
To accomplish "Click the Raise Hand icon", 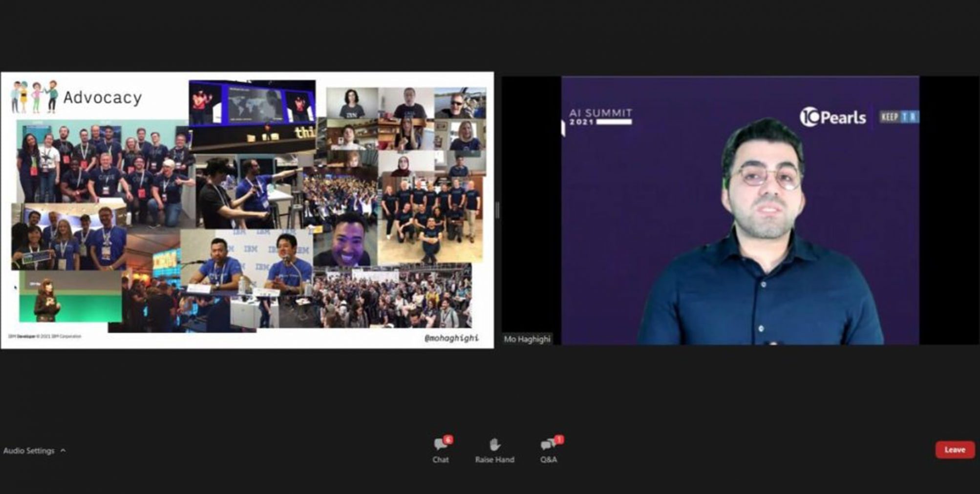I will (x=494, y=445).
